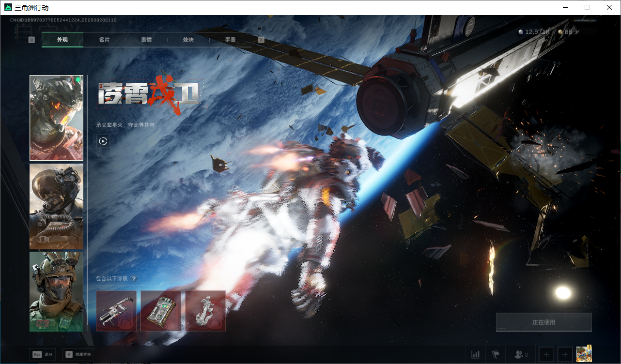Select the green helmet soldier skin thumbnail
The image size is (621, 364).
coord(56,291)
